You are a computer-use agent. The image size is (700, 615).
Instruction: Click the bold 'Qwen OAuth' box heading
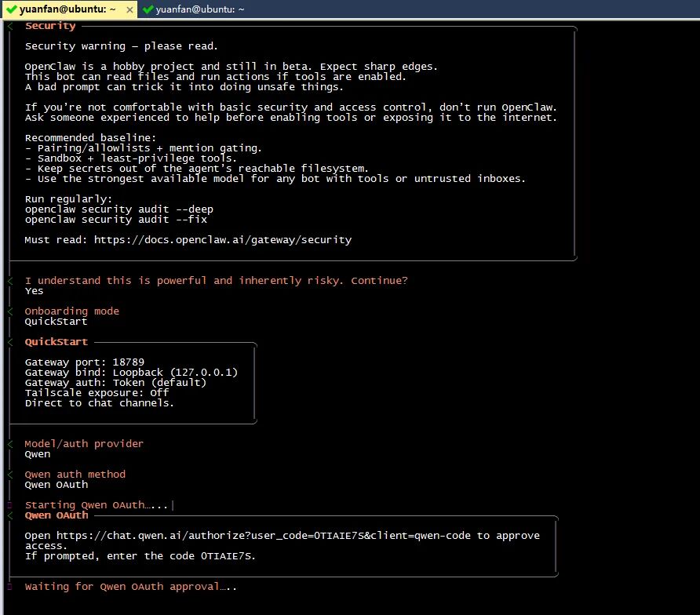point(57,515)
